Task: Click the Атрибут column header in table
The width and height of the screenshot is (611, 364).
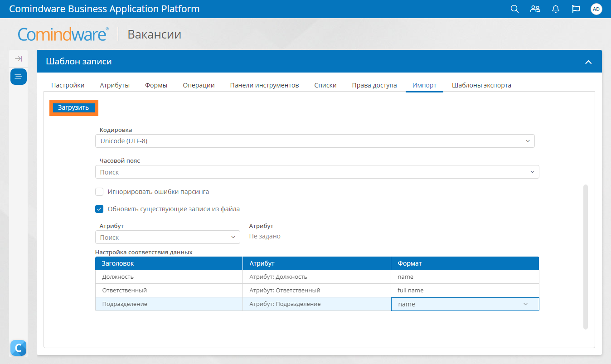Action: [x=317, y=263]
